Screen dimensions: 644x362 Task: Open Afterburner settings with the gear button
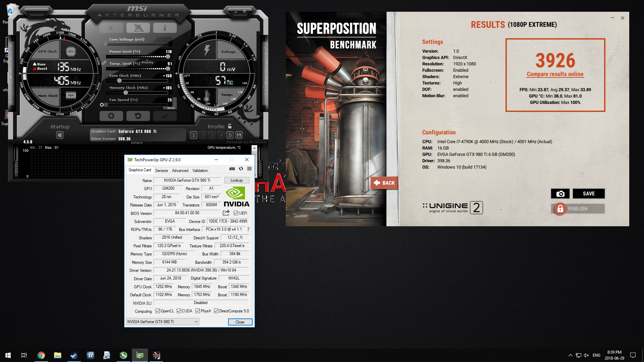click(x=111, y=116)
